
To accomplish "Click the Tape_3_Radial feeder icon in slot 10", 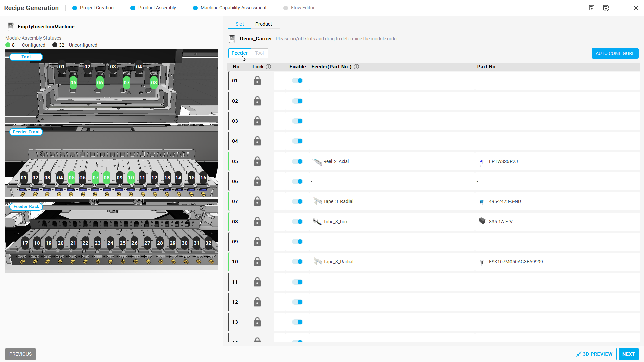I will coord(317,262).
